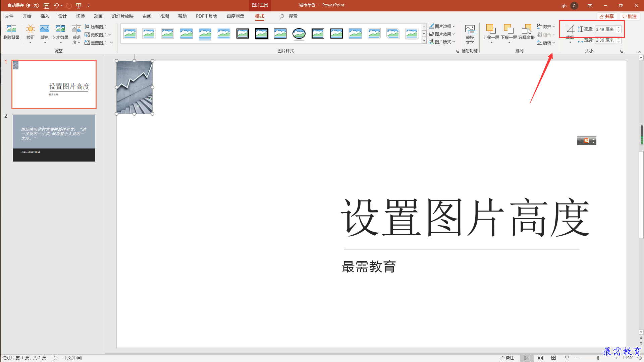Open Size (大小) group dialog launcher

(622, 51)
